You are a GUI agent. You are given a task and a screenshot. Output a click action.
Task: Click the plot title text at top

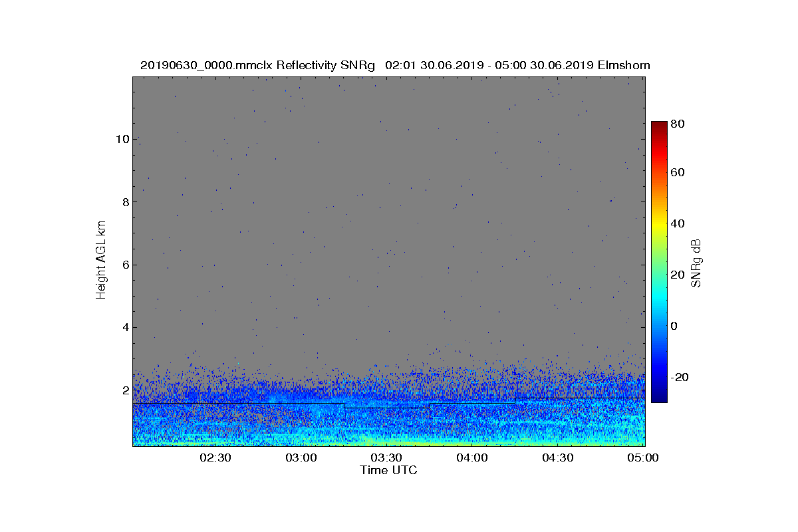pyautogui.click(x=395, y=65)
